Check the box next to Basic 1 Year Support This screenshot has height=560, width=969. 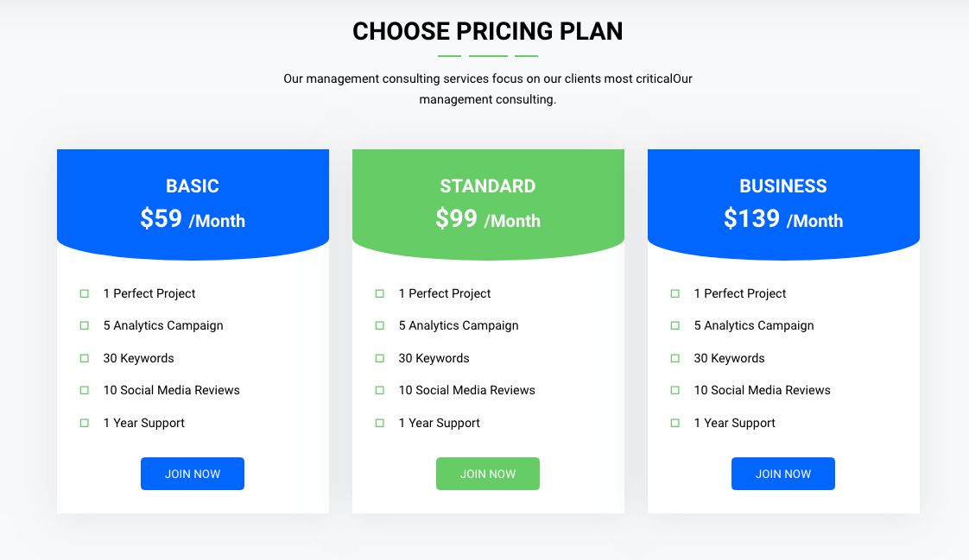coord(84,423)
